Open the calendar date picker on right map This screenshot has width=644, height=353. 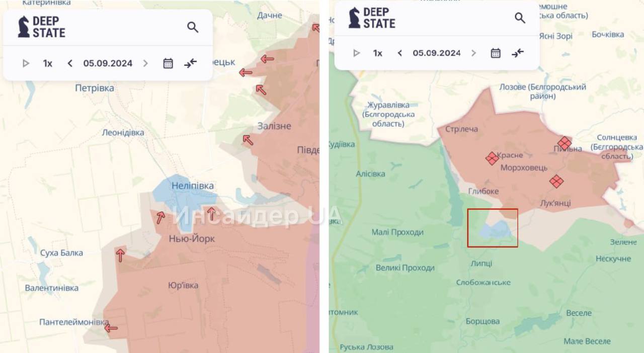[x=496, y=53]
